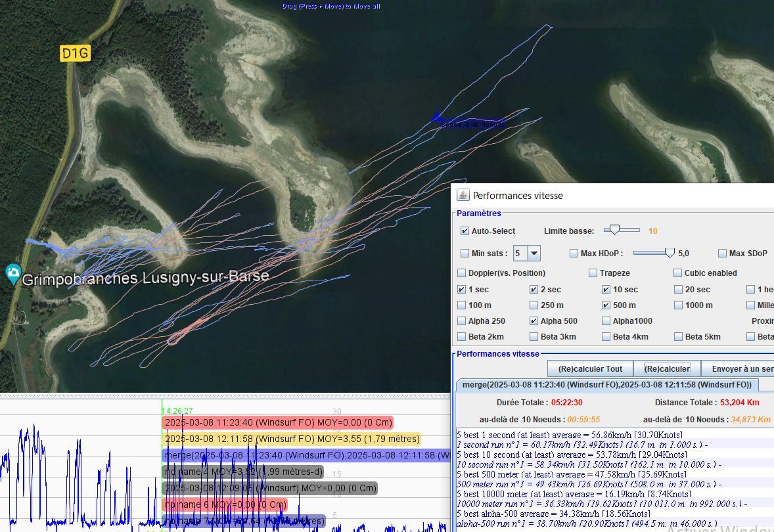
Task: Select the yellow 12:11:58 Windsurf FO track label
Action: pyautogui.click(x=292, y=439)
